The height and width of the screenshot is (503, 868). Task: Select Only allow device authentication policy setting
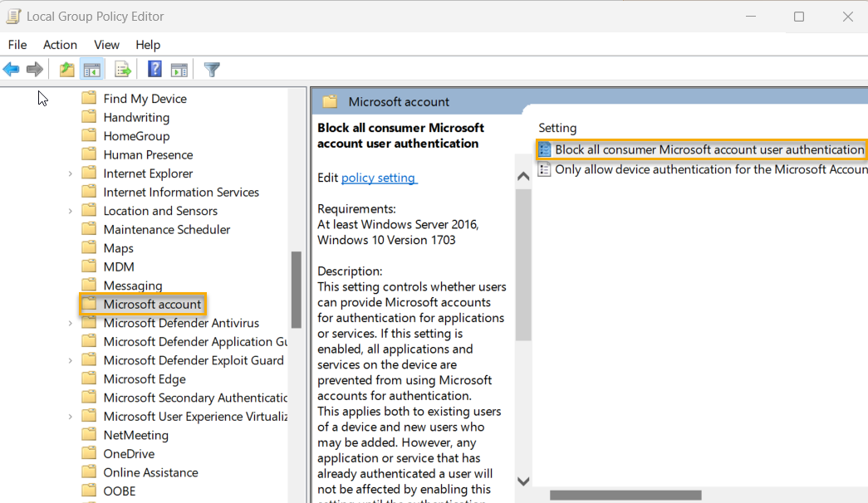click(702, 168)
